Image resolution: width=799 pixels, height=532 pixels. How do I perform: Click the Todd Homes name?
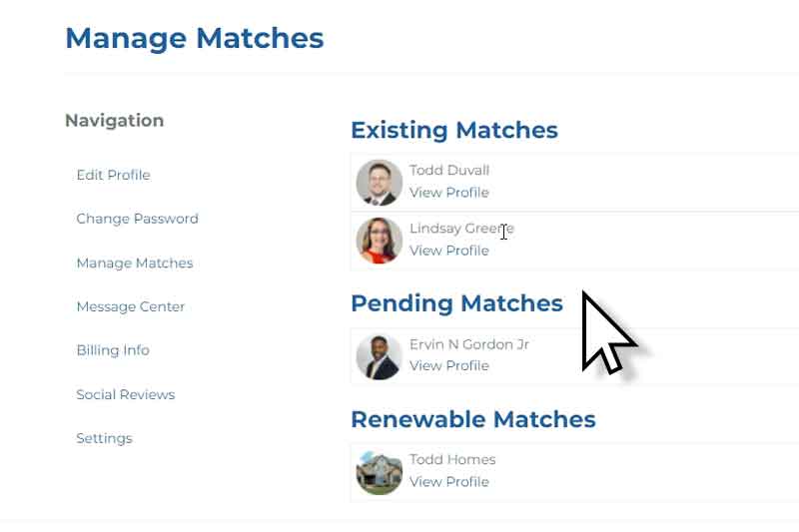(x=452, y=459)
